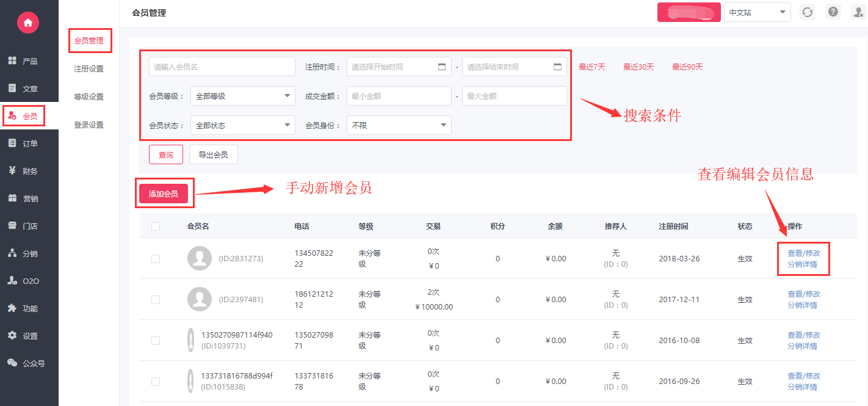
Task: Click the 添加会员 button
Action: (x=164, y=194)
